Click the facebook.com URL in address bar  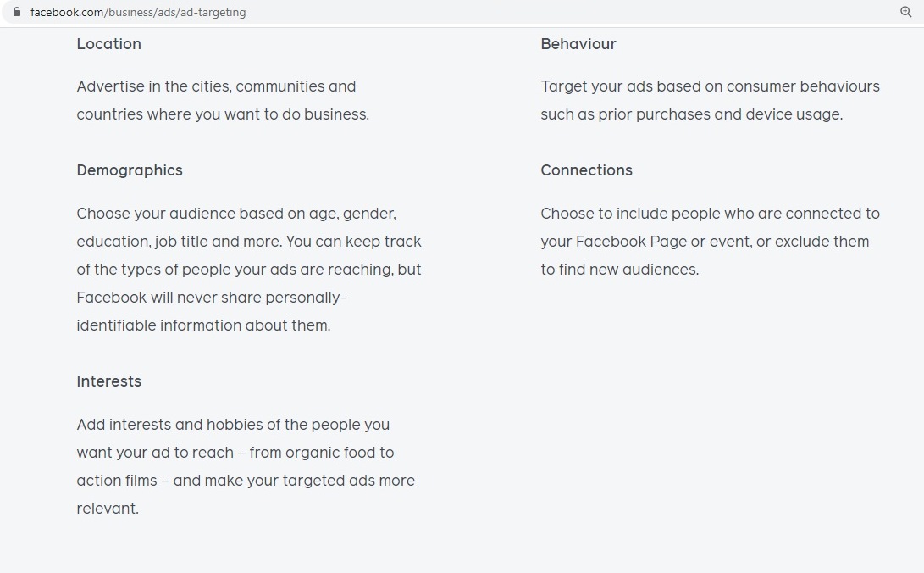click(x=138, y=13)
